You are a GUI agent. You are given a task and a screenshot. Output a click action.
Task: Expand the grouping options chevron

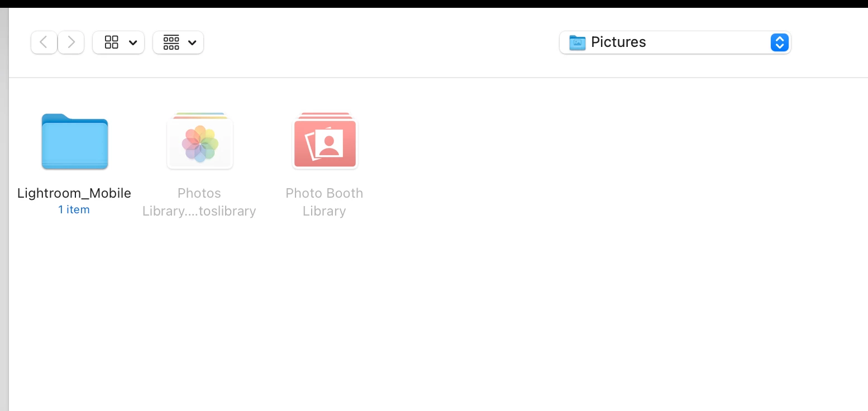[192, 43]
